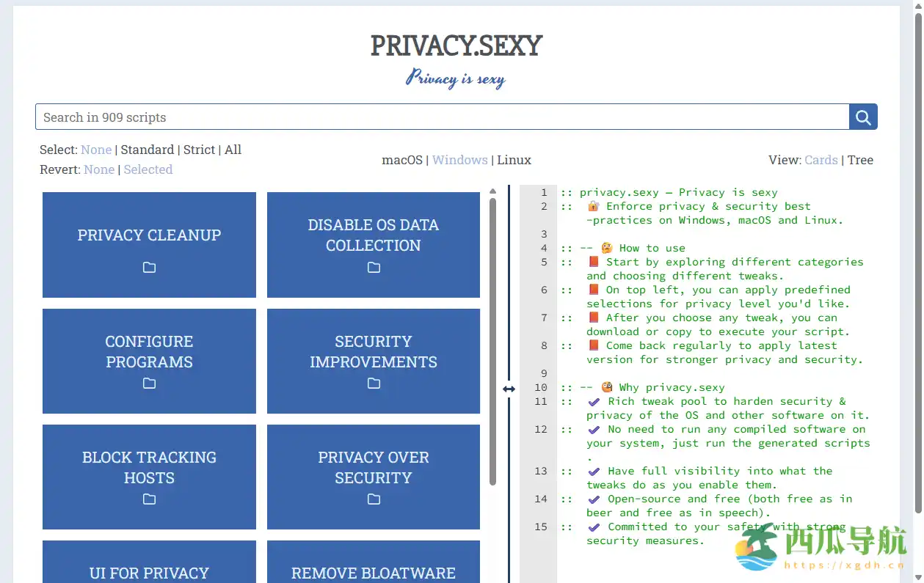The width and height of the screenshot is (924, 583).
Task: Revert the Selected scripts
Action: (148, 169)
